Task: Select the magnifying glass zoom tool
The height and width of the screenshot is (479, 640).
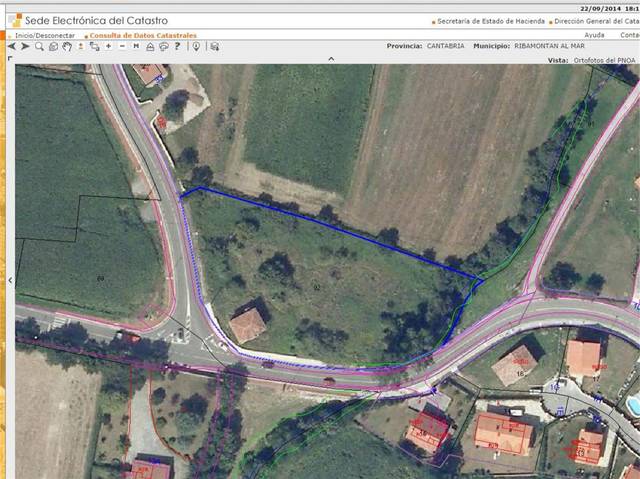Action: (x=39, y=46)
